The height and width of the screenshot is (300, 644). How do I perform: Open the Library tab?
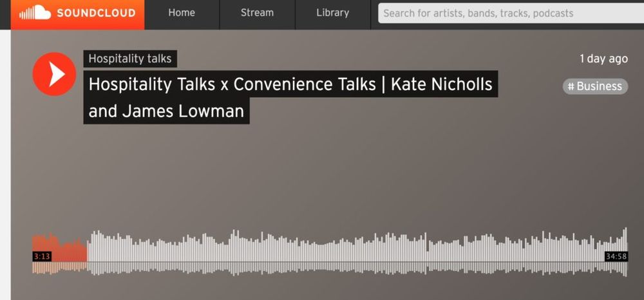tap(333, 13)
